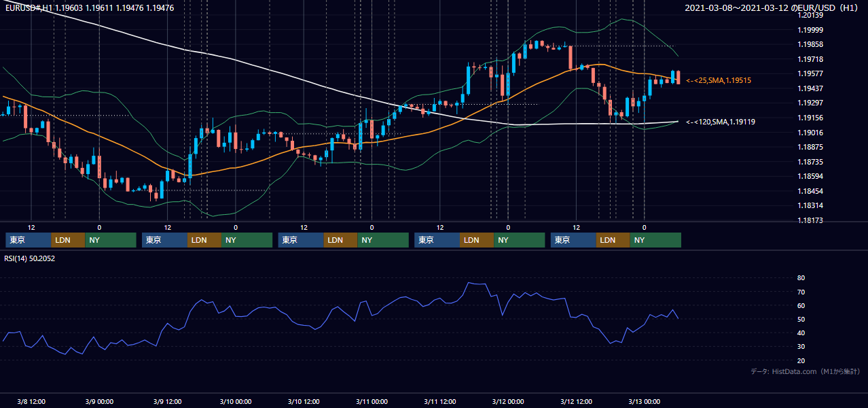Image resolution: width=868 pixels, height=408 pixels.
Task: Select the 3/12 00:00 time axis label
Action: (x=507, y=402)
